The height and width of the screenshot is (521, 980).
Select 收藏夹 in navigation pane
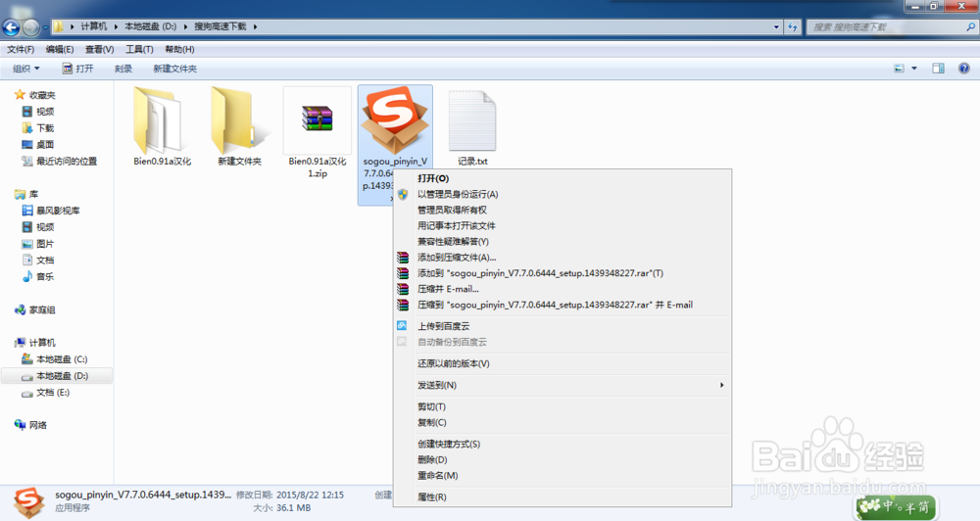tap(42, 95)
